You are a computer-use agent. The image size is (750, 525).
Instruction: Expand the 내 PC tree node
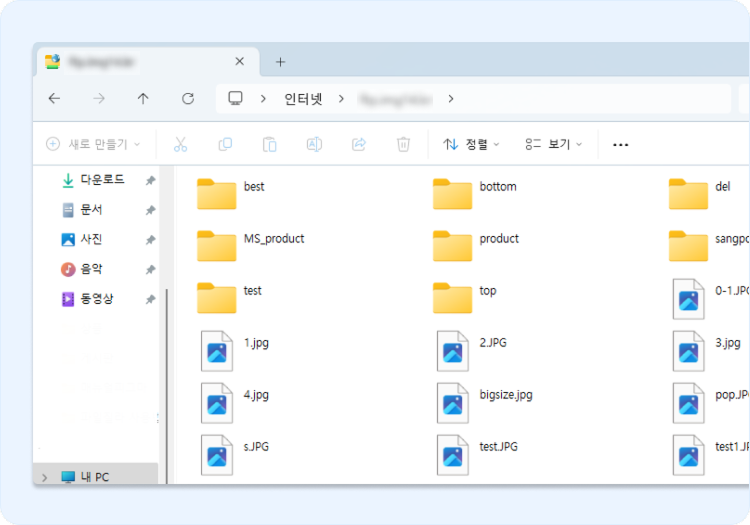pos(44,477)
